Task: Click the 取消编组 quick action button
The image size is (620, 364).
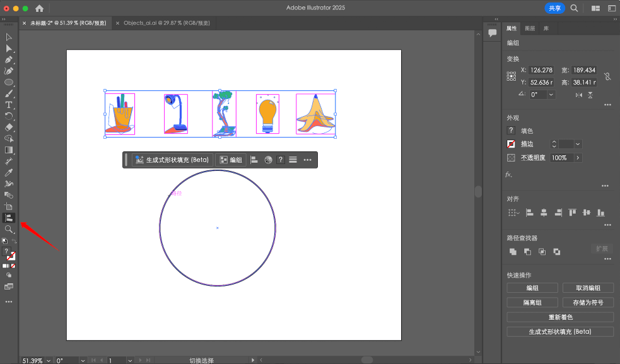Action: pyautogui.click(x=588, y=287)
